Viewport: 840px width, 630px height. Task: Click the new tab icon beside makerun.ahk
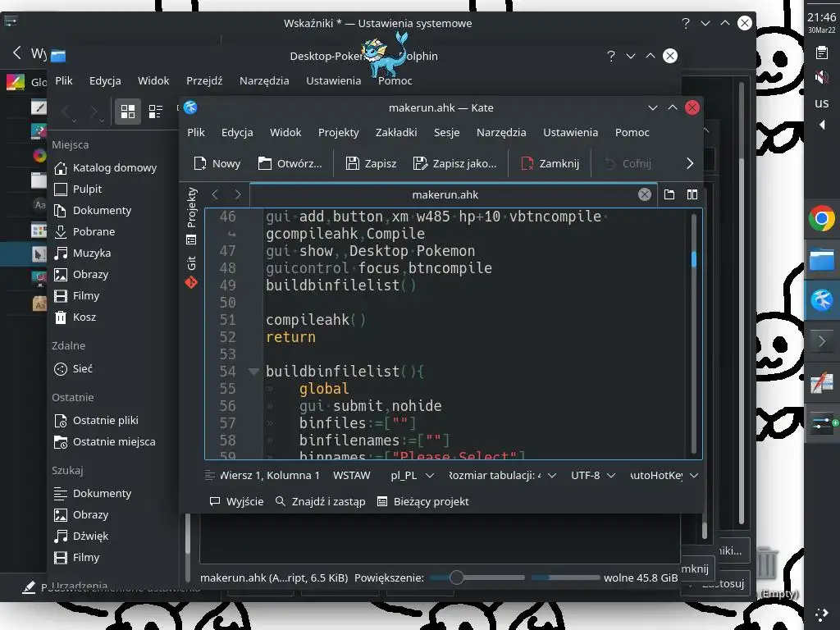pyautogui.click(x=669, y=194)
